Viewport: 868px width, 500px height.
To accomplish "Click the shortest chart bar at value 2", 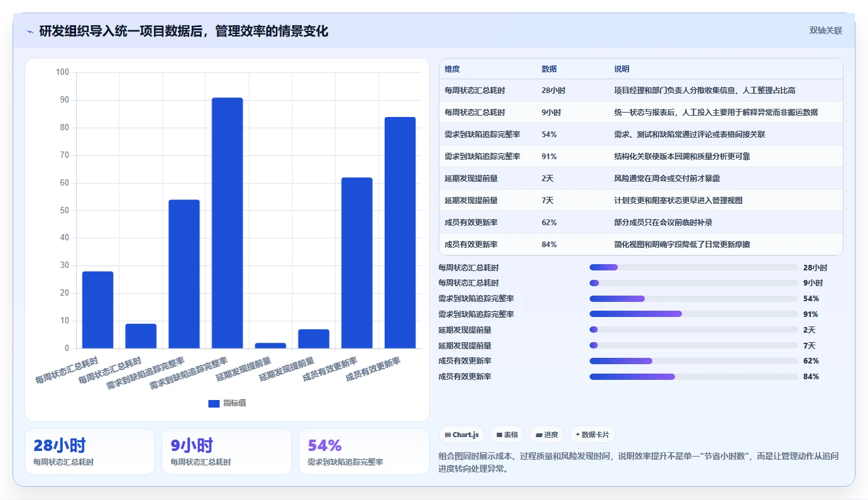I will tap(270, 345).
